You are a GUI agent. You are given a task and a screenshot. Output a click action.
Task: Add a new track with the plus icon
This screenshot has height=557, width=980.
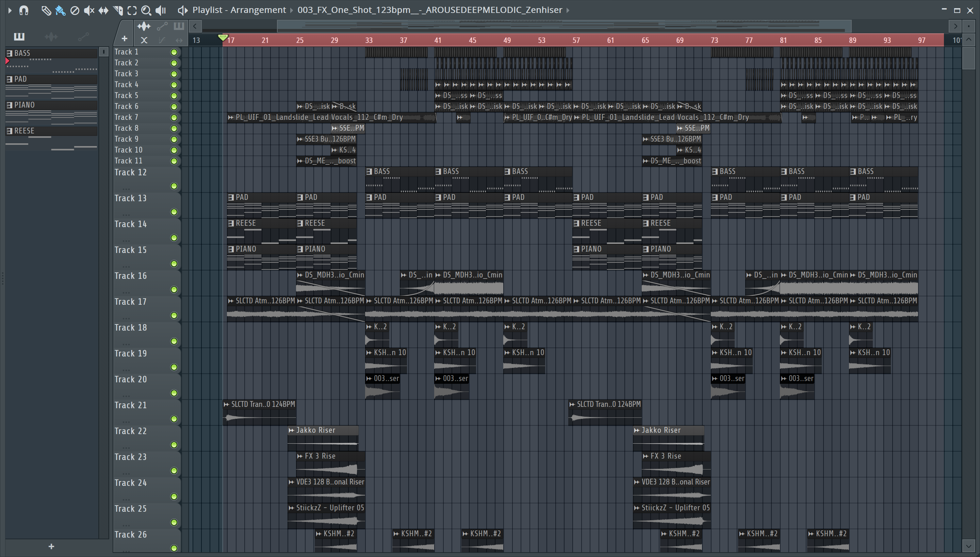(x=124, y=38)
